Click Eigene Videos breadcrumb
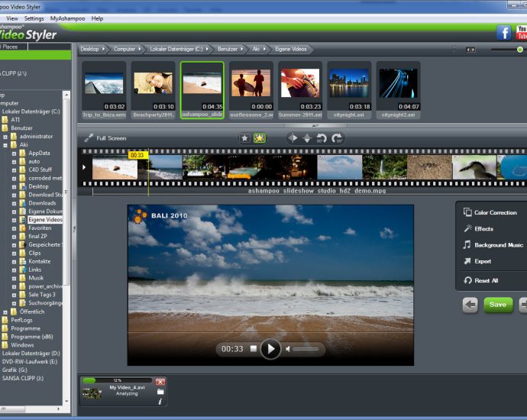Image resolution: width=527 pixels, height=420 pixels. click(291, 49)
